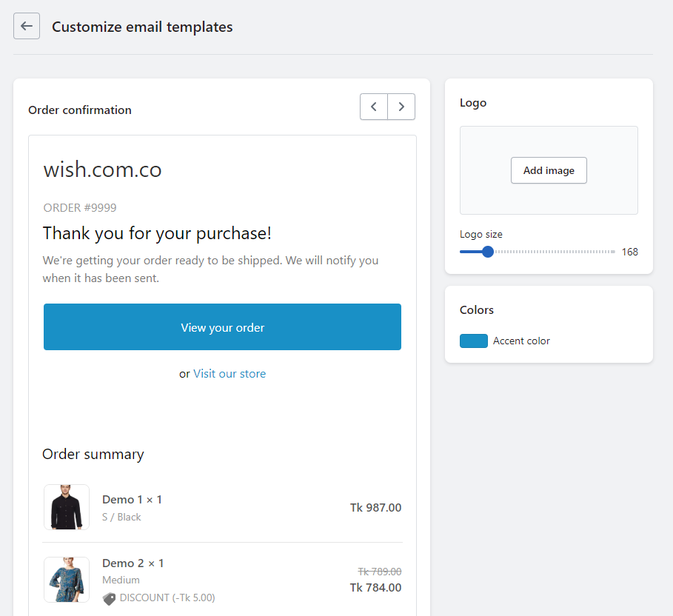Screen dimensions: 673x616
Task: Click the wish.com.co store name
Action: pos(102,170)
